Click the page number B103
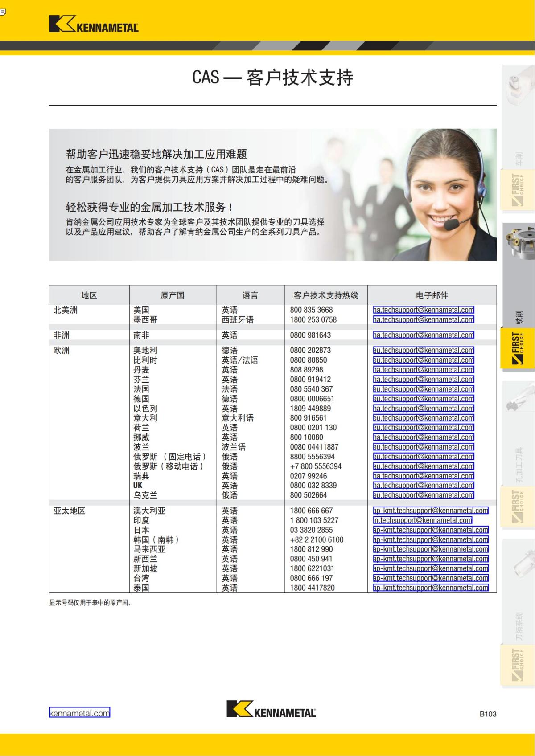Viewport: 535px width, 756px height. pos(488,714)
